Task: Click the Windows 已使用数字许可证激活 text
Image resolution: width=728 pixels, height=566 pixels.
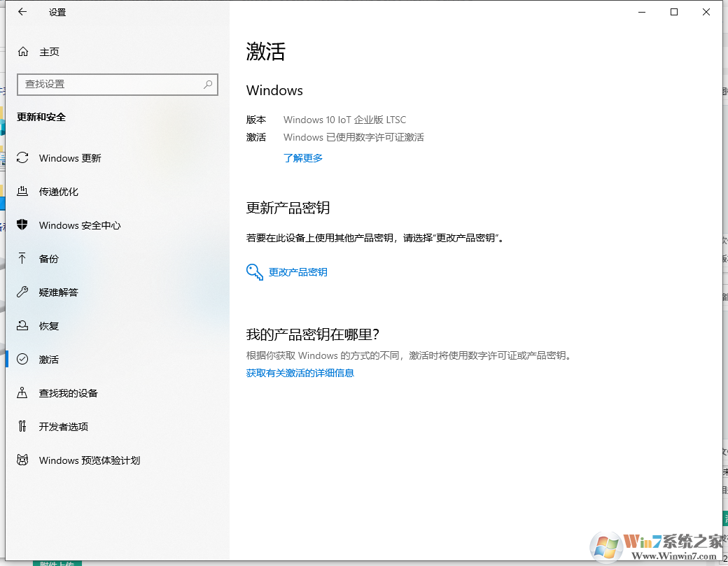Action: [353, 137]
